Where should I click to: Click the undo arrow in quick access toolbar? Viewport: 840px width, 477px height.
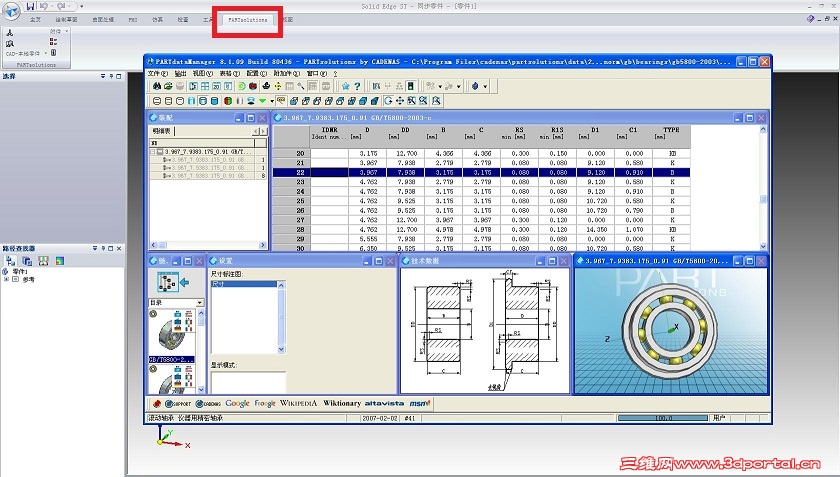[44, 6]
